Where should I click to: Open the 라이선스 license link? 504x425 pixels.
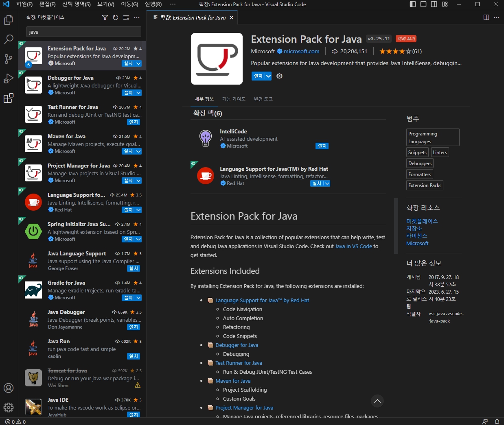point(417,236)
